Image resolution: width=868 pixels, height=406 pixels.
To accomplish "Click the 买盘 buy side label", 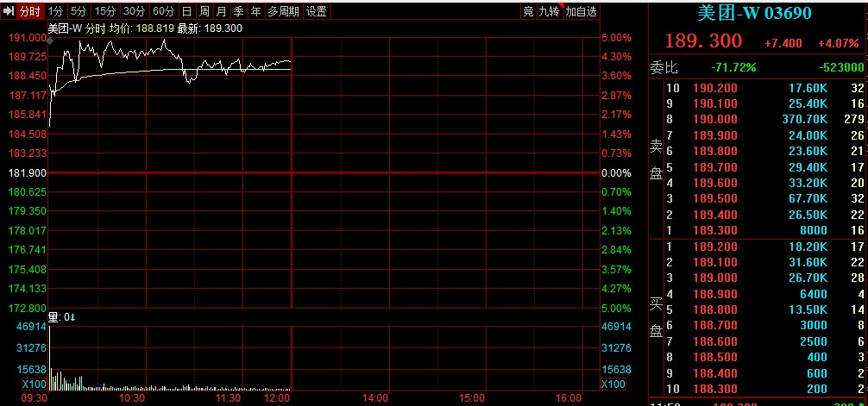I will 656,317.
